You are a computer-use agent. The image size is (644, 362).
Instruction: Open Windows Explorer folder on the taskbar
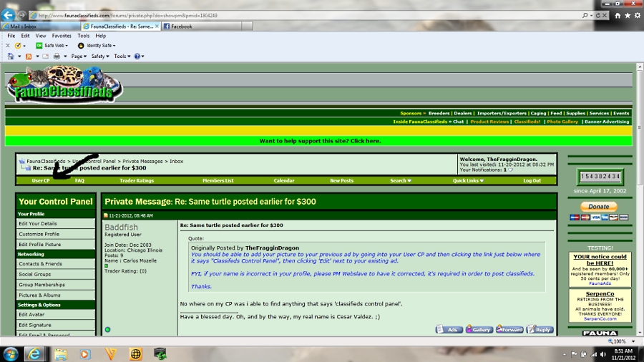(61, 354)
